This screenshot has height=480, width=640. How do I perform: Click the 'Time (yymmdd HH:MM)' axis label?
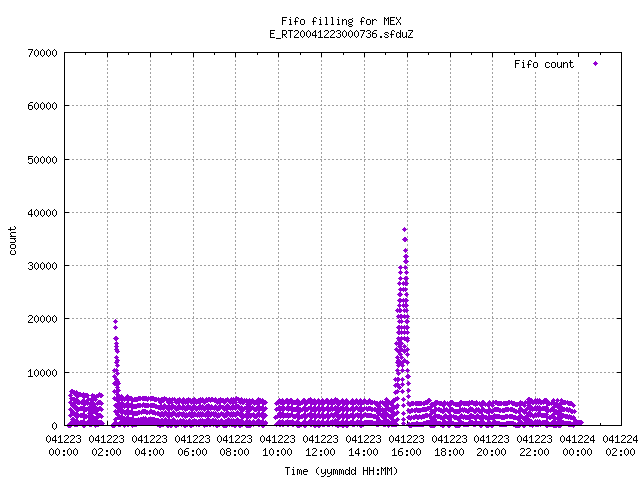[341, 471]
